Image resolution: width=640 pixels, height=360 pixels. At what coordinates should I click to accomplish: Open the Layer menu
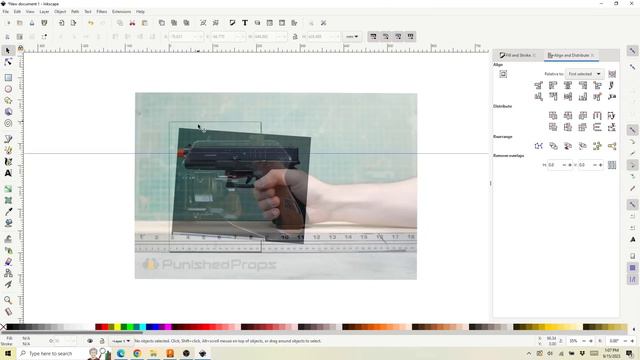point(44,12)
